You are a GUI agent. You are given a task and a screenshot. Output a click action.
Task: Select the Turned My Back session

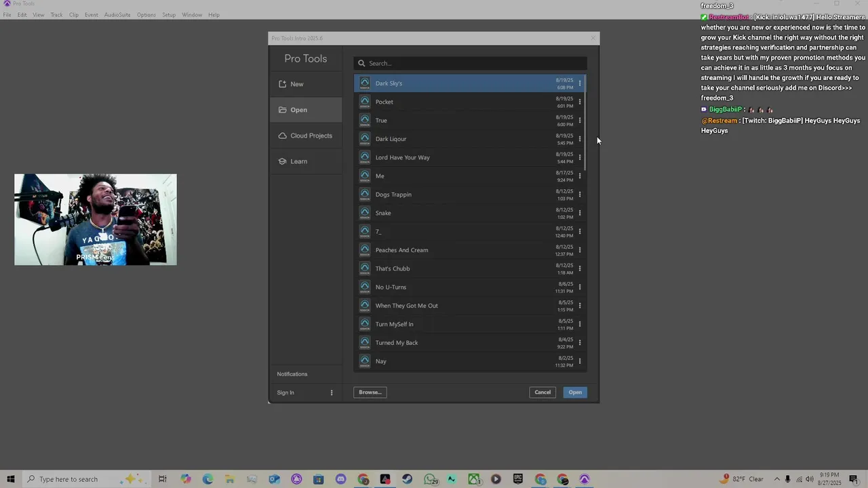[470, 343]
